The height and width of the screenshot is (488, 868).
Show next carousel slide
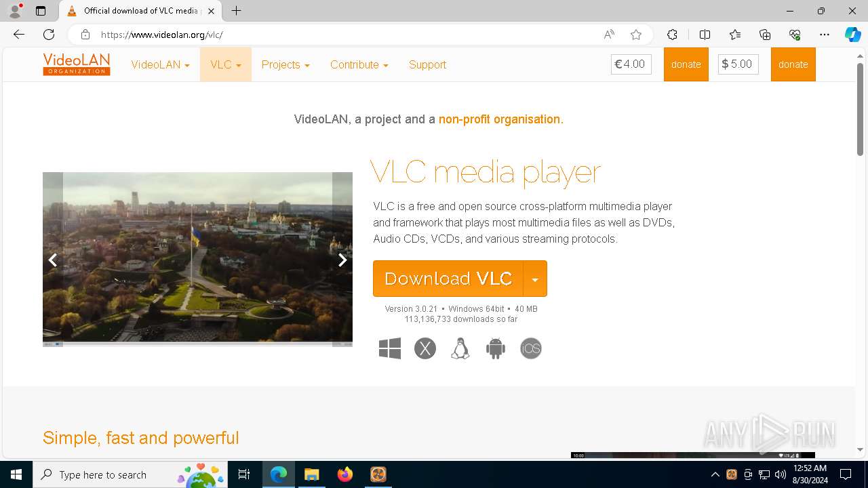click(342, 260)
